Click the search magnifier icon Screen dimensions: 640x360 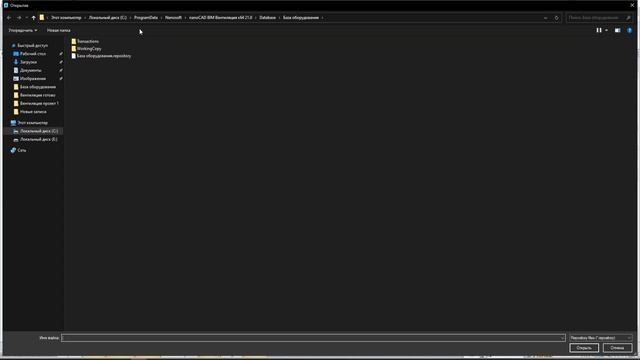[628, 18]
